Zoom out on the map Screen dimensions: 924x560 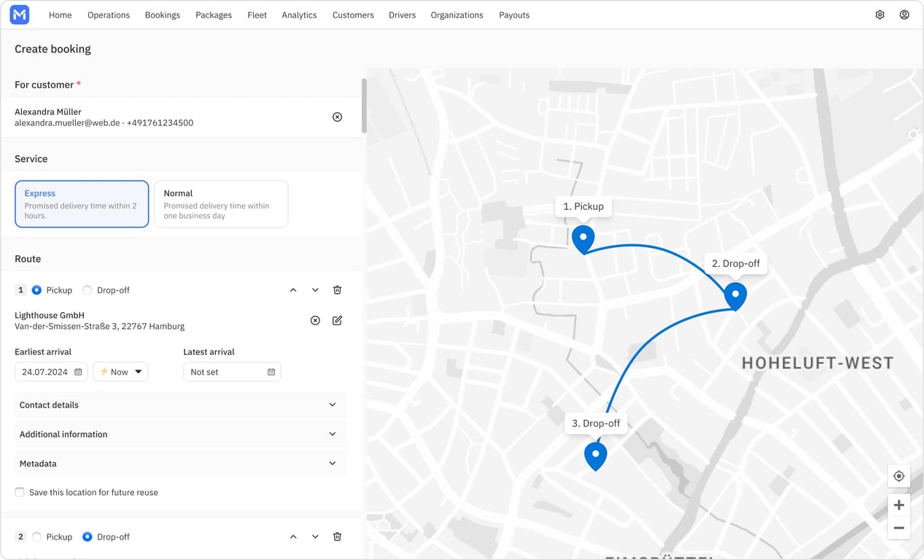(x=898, y=528)
